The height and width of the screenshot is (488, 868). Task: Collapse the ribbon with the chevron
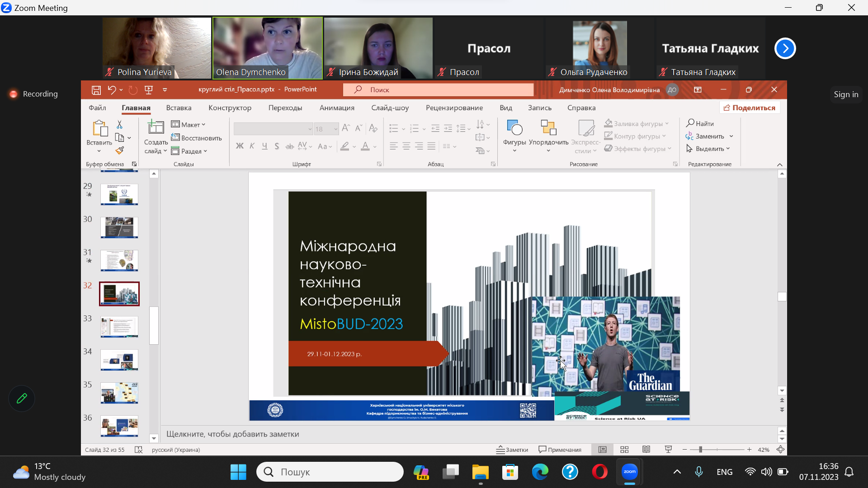[x=779, y=164]
